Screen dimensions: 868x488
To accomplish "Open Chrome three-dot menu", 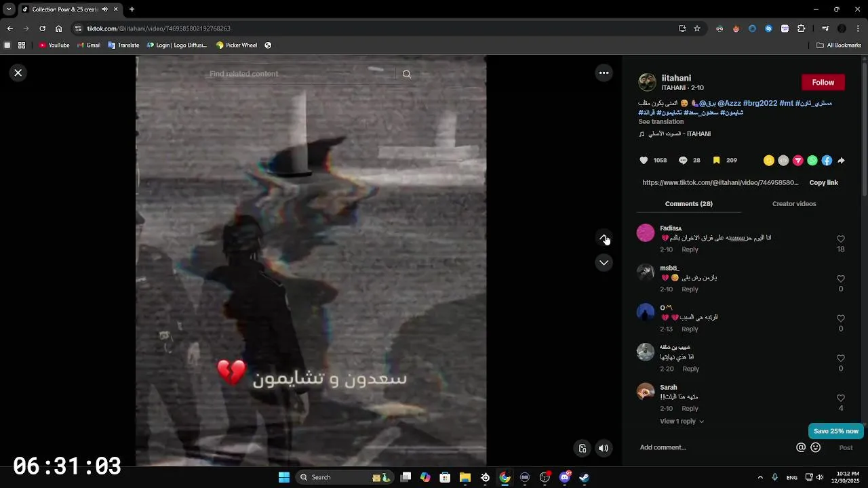I will tap(859, 28).
